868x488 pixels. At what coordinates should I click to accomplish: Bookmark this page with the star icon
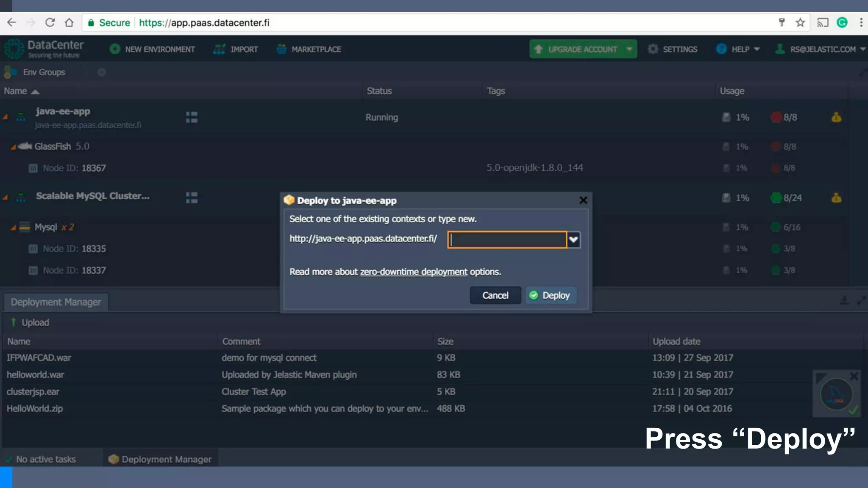[x=800, y=22]
